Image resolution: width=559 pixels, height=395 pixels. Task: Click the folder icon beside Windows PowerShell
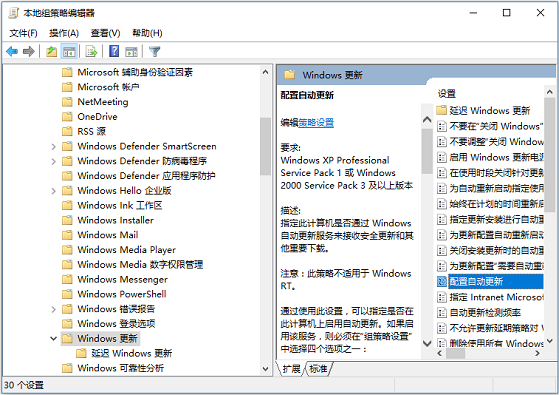67,294
